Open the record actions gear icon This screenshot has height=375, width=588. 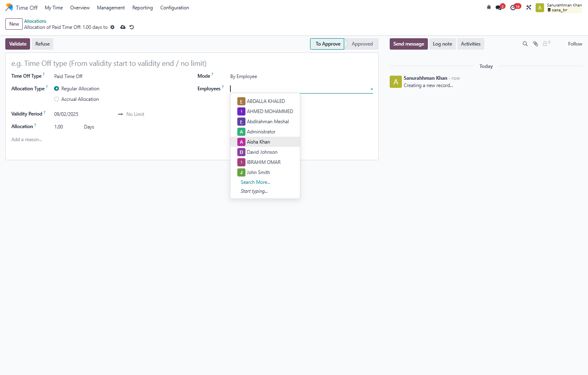click(x=113, y=27)
